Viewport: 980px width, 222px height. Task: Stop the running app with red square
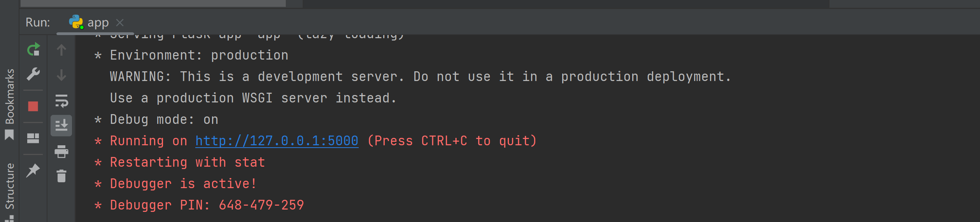pos(33,106)
